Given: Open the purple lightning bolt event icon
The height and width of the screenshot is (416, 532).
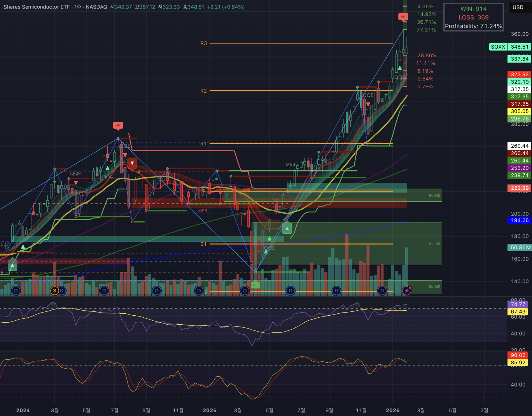Looking at the screenshot, I should click(407, 290).
